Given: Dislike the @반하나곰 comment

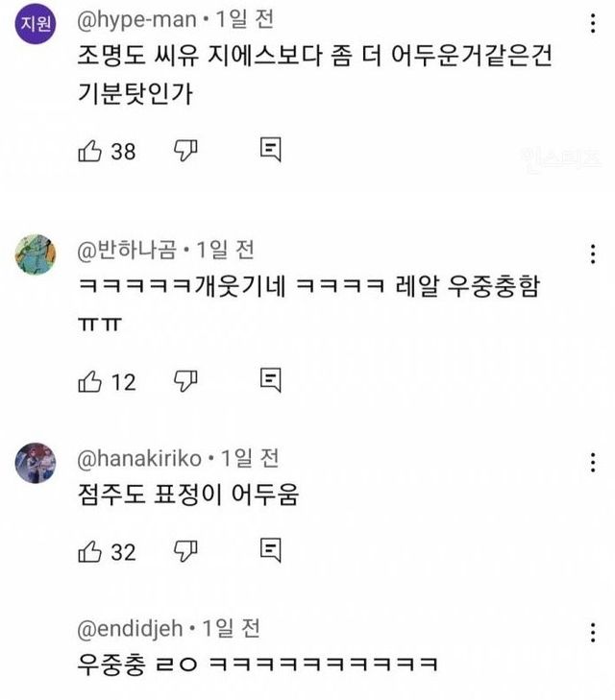Looking at the screenshot, I should click(x=184, y=381).
